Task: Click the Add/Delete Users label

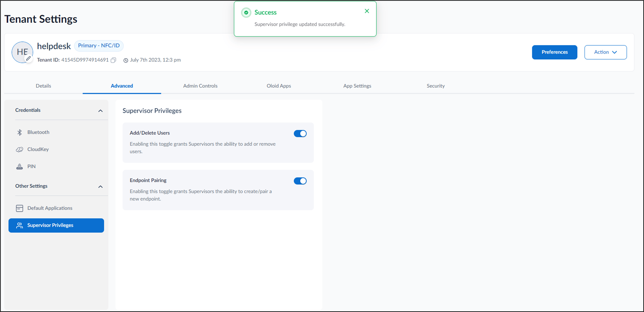Action: coord(150,133)
